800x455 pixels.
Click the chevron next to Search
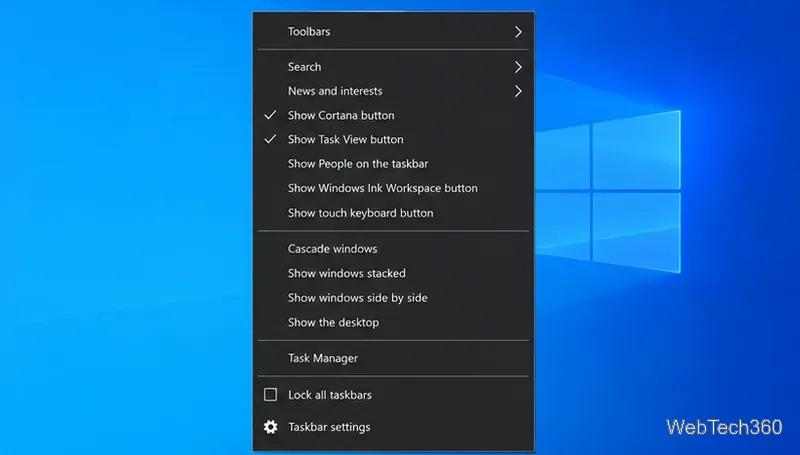click(518, 67)
